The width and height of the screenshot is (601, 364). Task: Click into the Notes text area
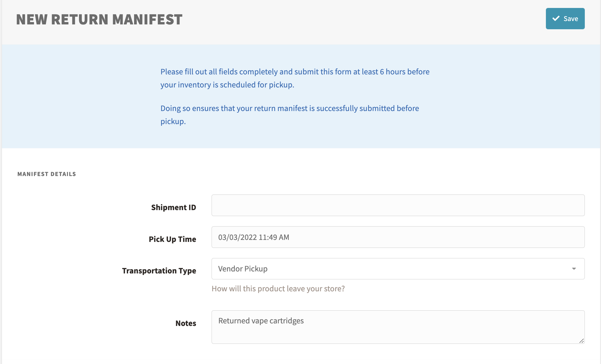398,327
